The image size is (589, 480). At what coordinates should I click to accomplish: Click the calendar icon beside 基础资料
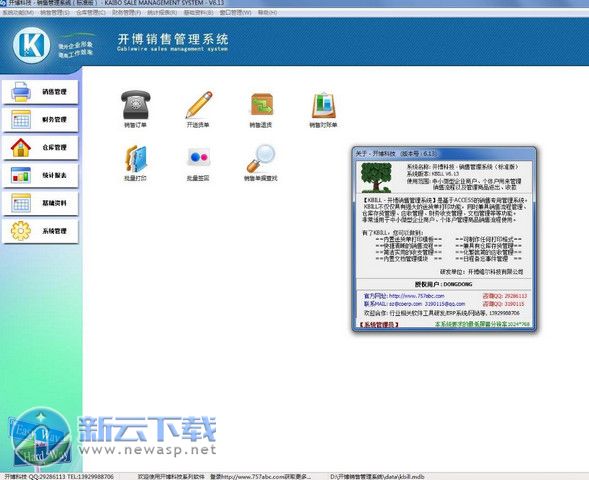pos(21,203)
